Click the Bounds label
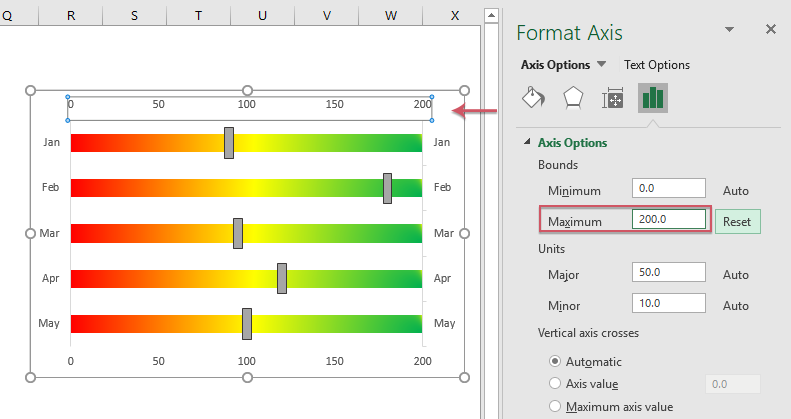Viewport: 791px width, 419px height. coord(558,165)
